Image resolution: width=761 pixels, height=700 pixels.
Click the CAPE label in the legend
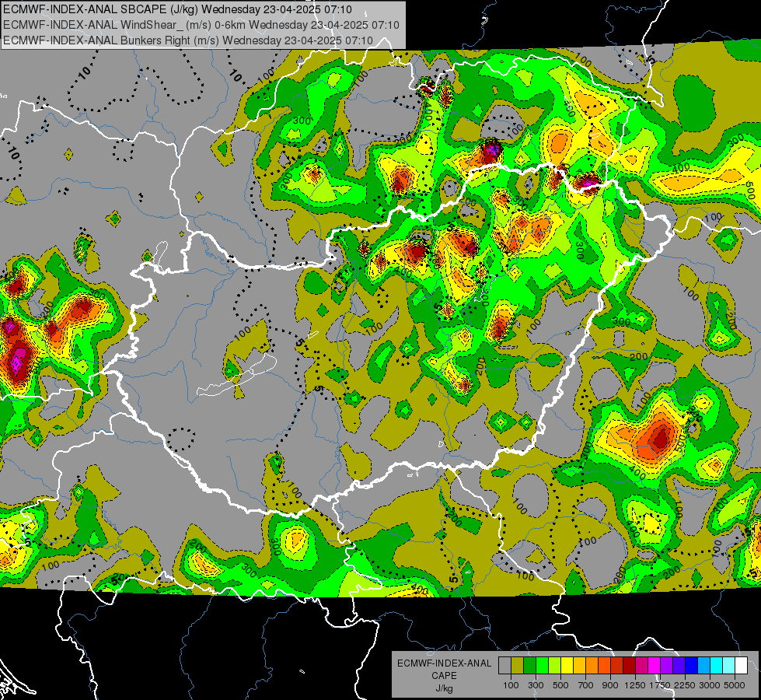point(444,675)
